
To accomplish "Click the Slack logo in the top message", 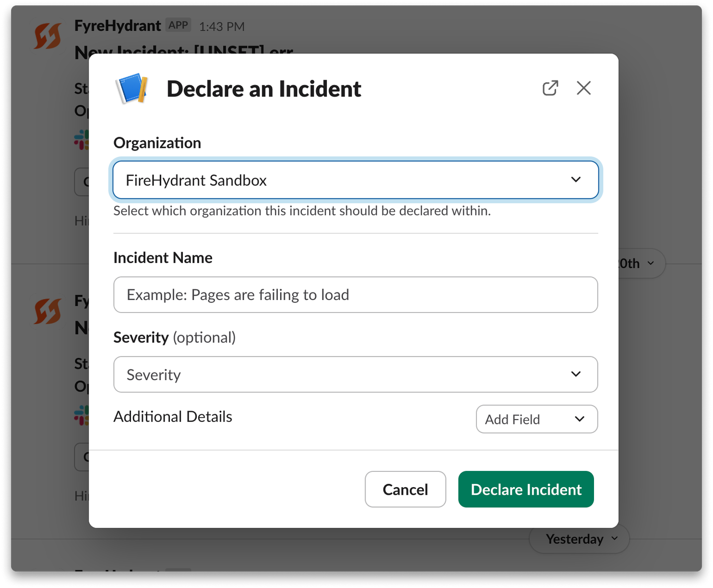I will tap(82, 140).
